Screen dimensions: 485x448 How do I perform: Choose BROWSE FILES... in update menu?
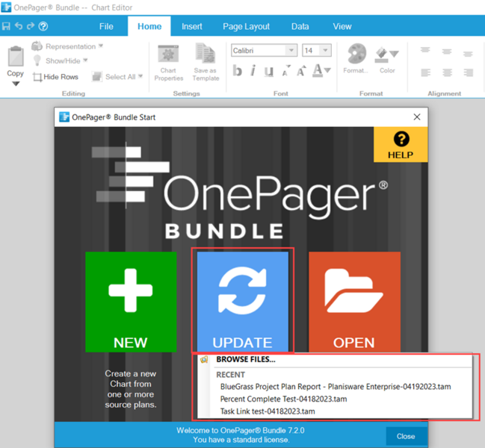pos(246,359)
